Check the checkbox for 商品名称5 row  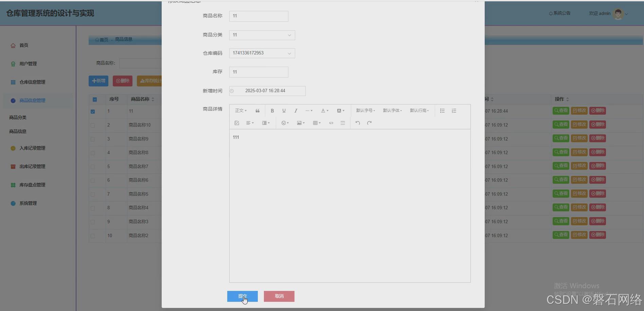pos(93,194)
